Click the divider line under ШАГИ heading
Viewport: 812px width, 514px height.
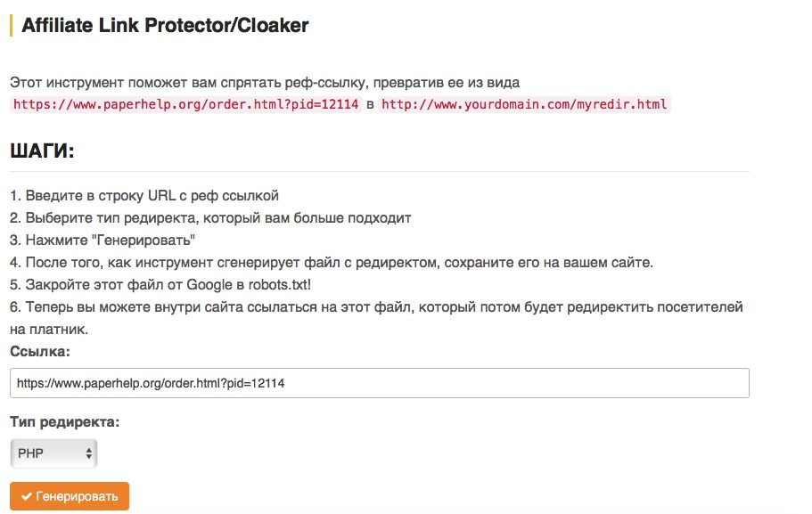[380, 171]
